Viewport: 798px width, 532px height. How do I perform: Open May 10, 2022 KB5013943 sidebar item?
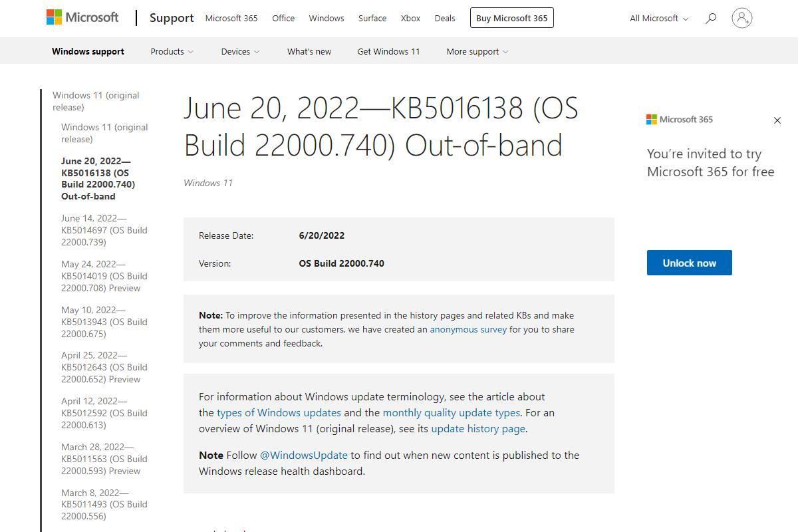(104, 322)
